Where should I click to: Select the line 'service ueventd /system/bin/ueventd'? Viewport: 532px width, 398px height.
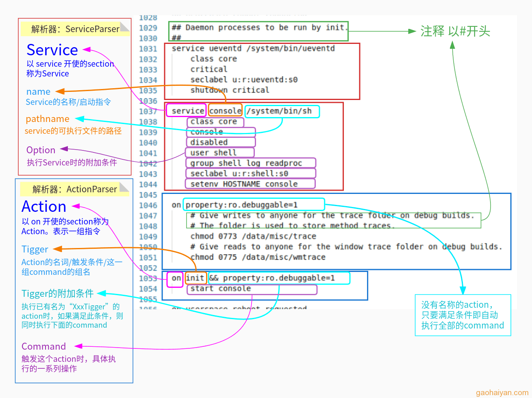coord(253,48)
